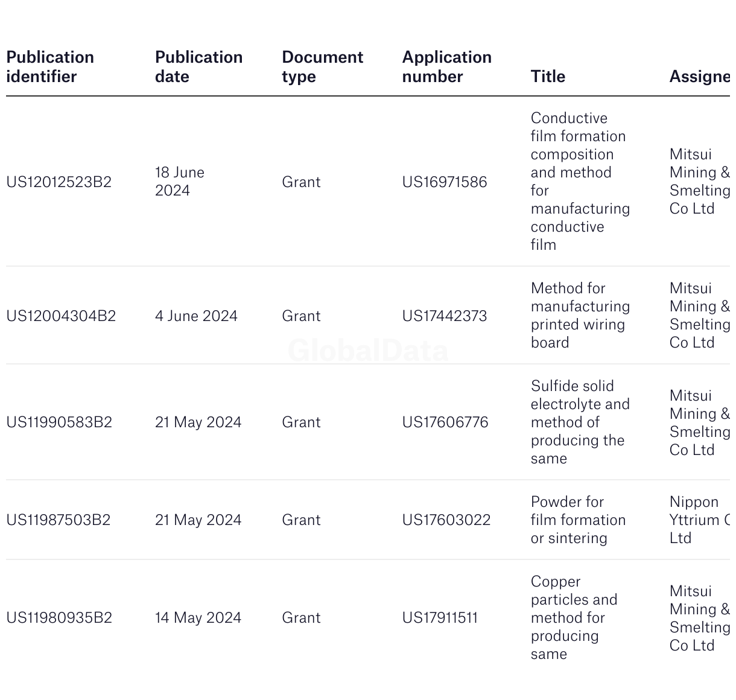Screen dimensions: 736x700
Task: Click the Mitsui Mining assignee for US12004304B2
Action: point(700,316)
